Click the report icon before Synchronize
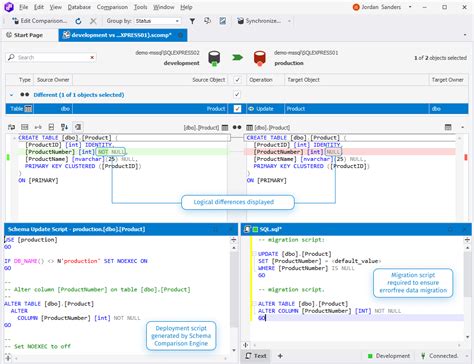Viewport: 474px width, 364px height. (223, 21)
